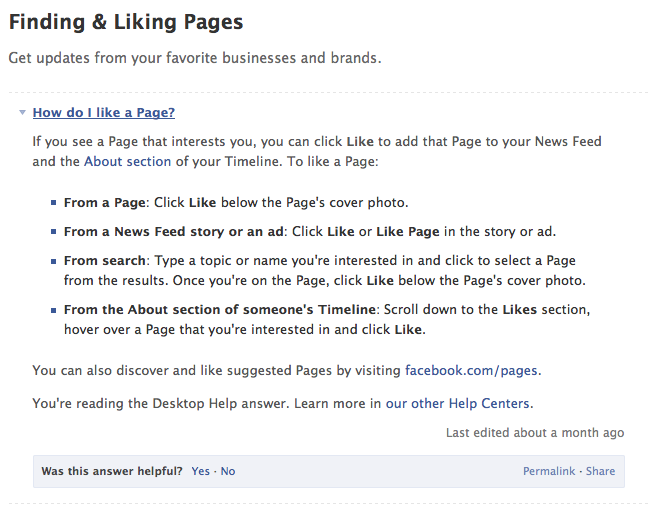The image size is (670, 510).
Task: Click the "How do I like a Page?" link
Action: point(104,113)
